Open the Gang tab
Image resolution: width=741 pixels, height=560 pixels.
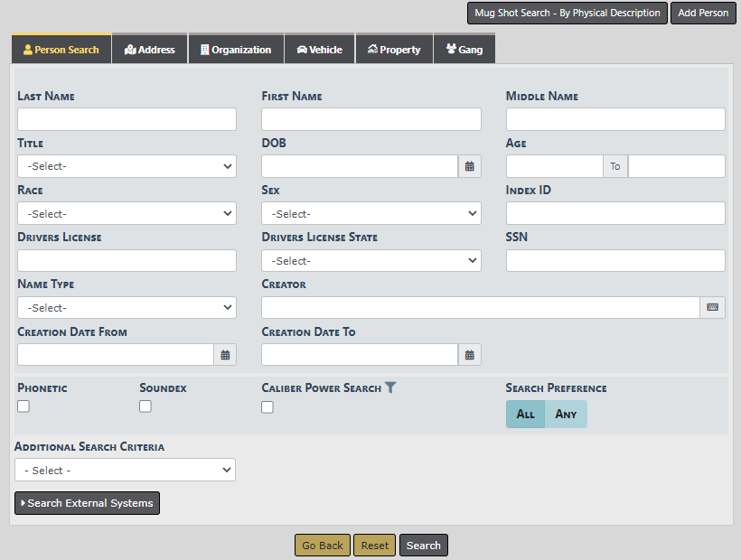click(x=464, y=50)
